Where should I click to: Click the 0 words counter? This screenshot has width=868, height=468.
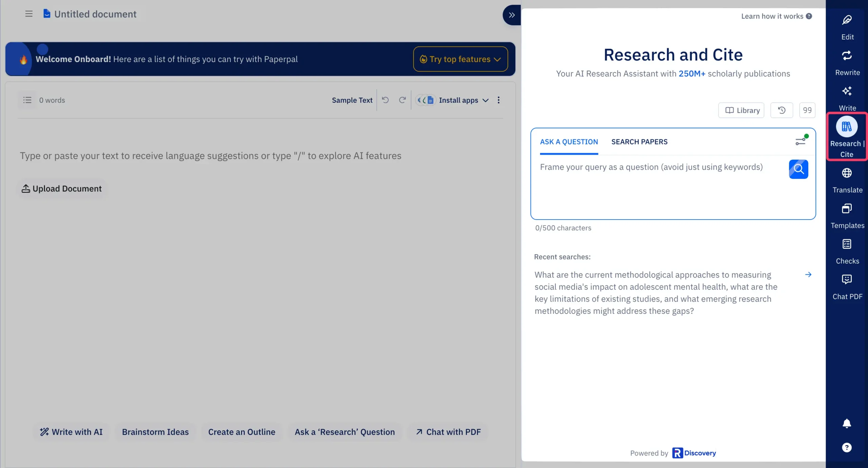(52, 100)
